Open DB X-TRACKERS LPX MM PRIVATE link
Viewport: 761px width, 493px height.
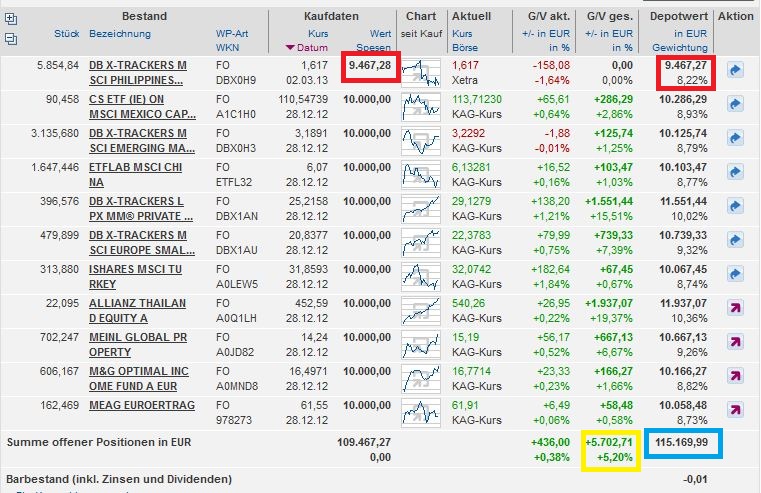[x=141, y=209]
